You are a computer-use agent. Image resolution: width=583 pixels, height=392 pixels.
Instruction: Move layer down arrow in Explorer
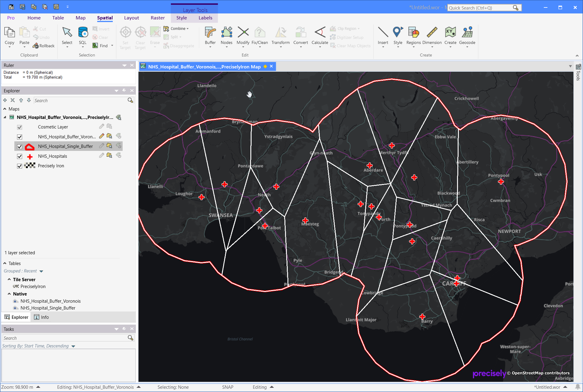pyautogui.click(x=29, y=100)
